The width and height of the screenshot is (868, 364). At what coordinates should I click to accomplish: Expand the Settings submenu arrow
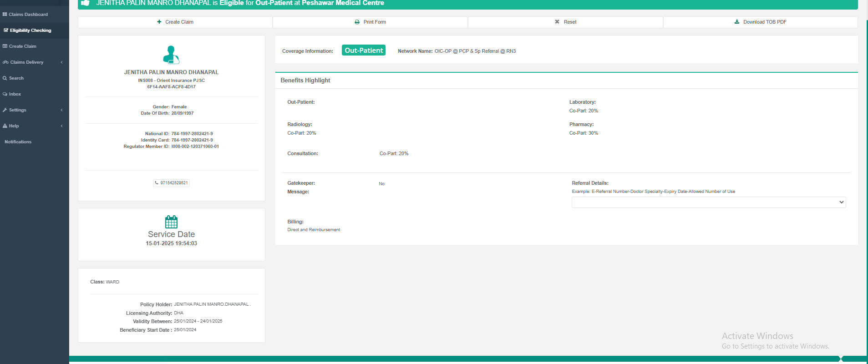point(61,110)
